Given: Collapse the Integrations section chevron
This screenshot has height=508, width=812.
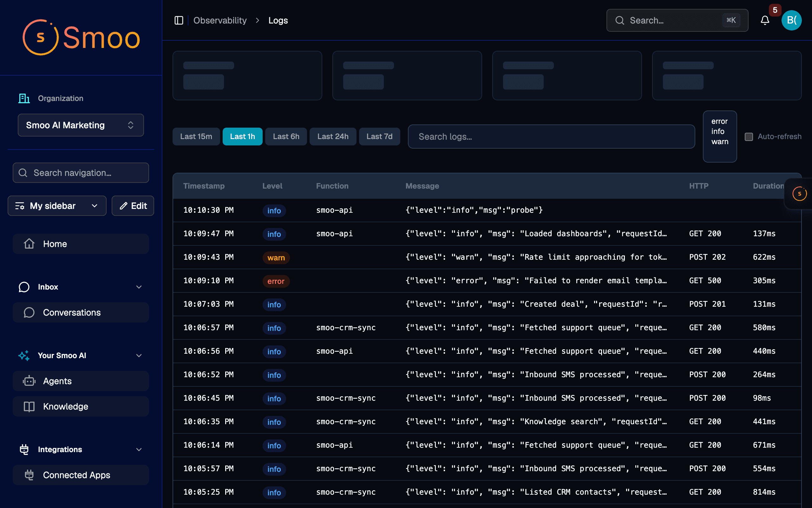Looking at the screenshot, I should coord(139,449).
